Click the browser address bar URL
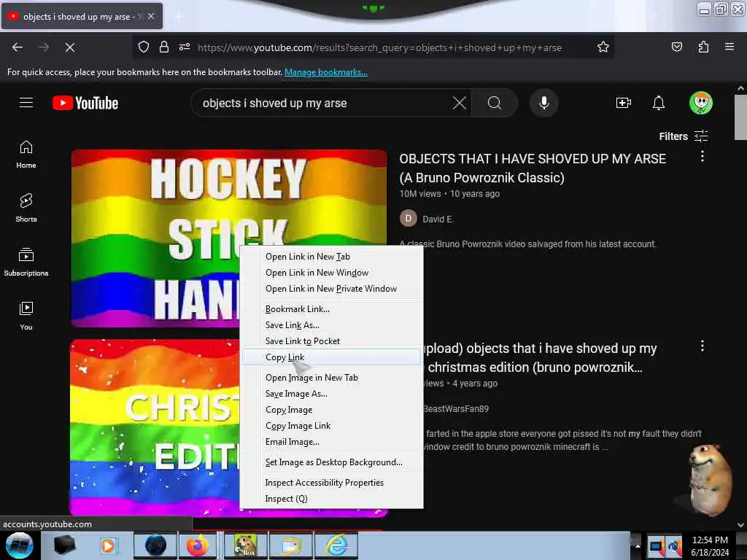Screen dimensions: 747x560 tap(379, 47)
